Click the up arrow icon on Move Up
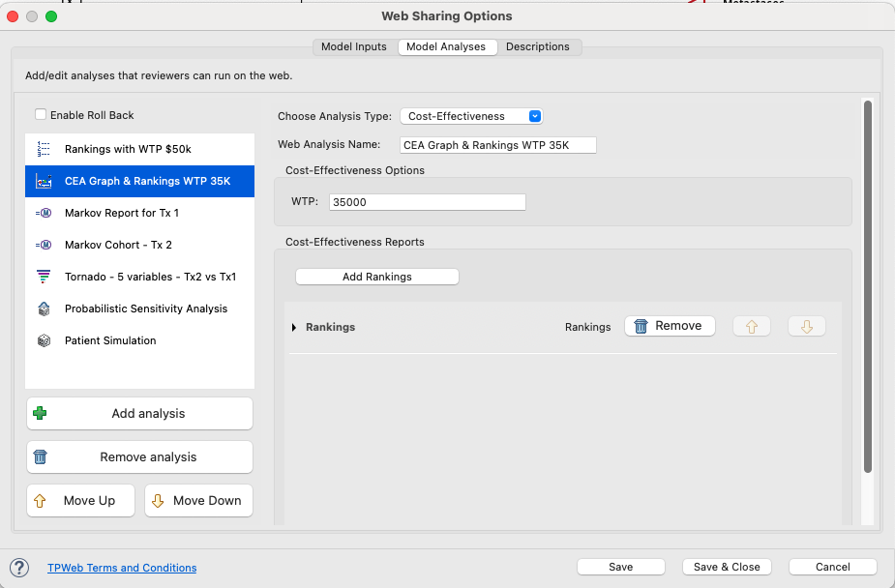 tap(40, 501)
